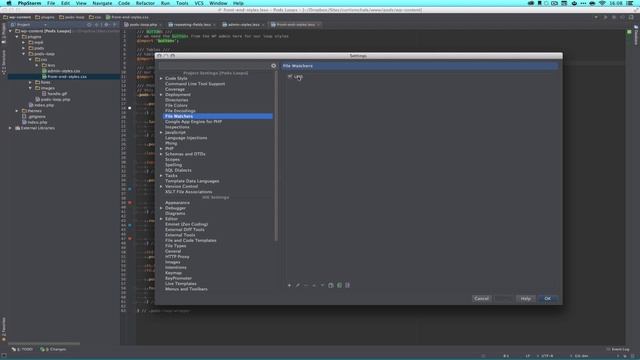This screenshot has width=640, height=360.
Task: Select Language Injections settings
Action: pos(186,138)
